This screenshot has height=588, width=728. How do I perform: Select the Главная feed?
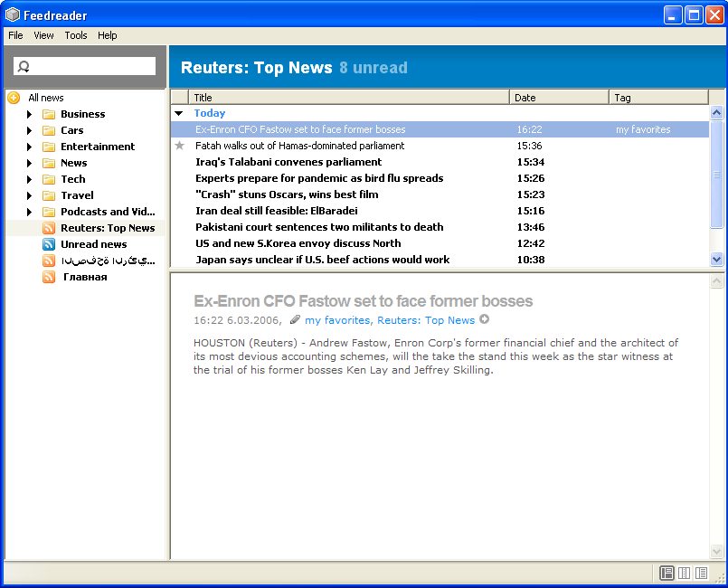[85, 277]
